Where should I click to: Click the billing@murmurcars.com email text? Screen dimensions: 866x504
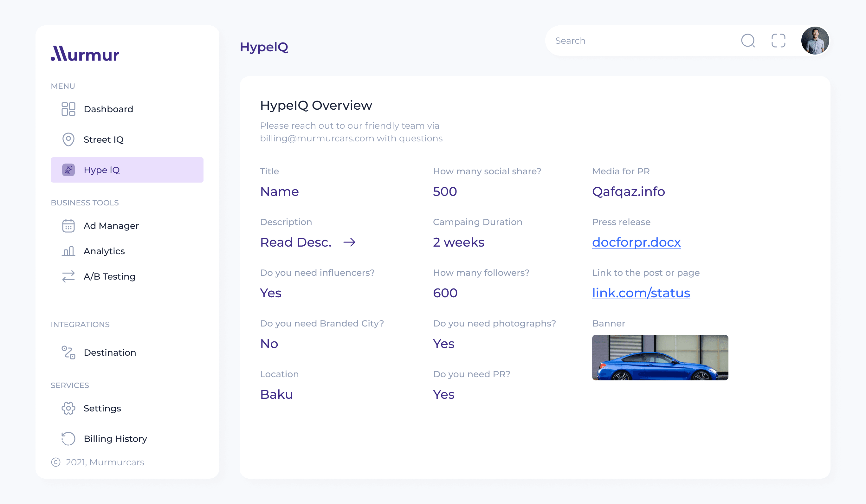tap(317, 139)
